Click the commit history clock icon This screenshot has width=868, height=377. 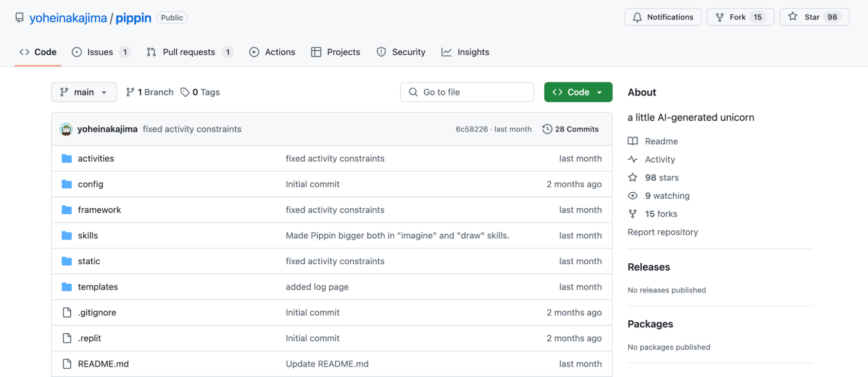547,129
